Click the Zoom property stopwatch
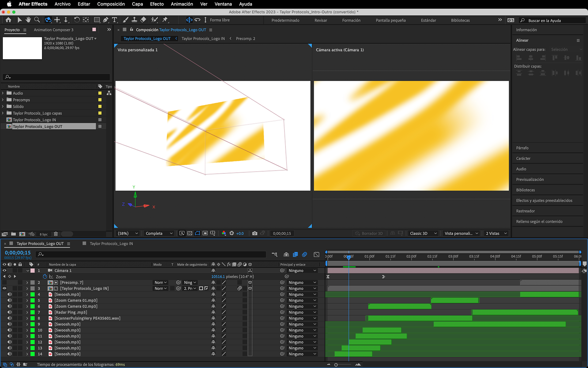The height and width of the screenshot is (368, 588). pyautogui.click(x=45, y=276)
